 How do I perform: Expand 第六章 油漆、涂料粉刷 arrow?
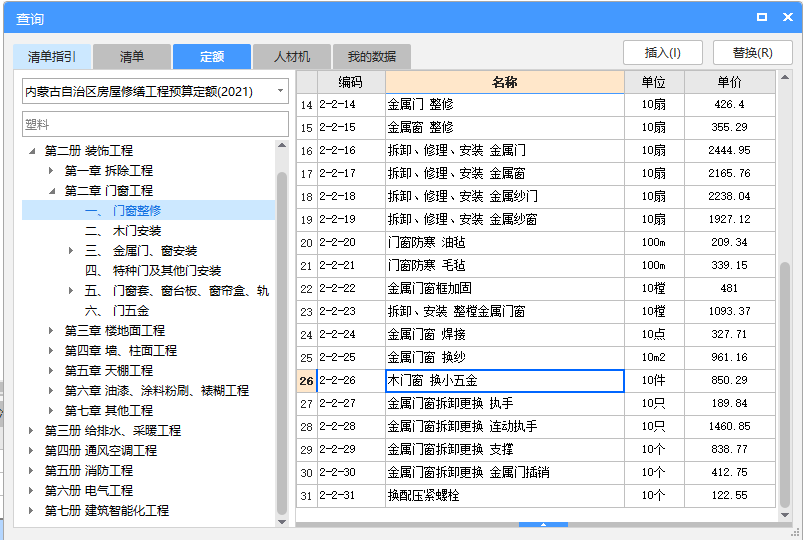point(51,390)
